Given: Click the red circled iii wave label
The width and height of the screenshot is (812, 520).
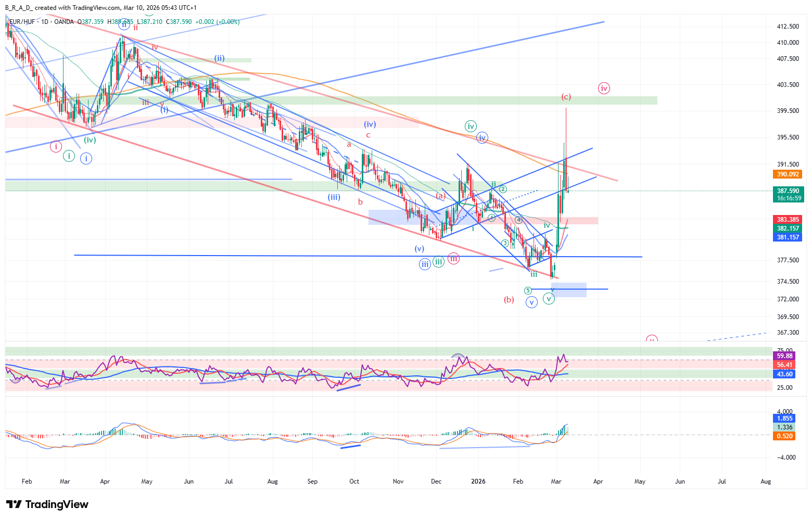Looking at the screenshot, I should (453, 259).
